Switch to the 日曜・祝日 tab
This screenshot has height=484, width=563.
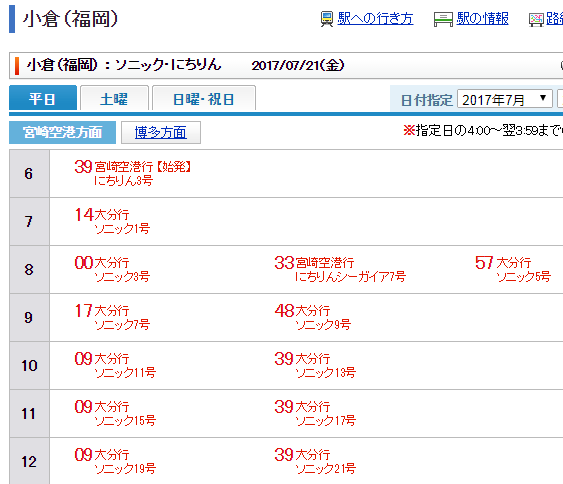click(204, 98)
